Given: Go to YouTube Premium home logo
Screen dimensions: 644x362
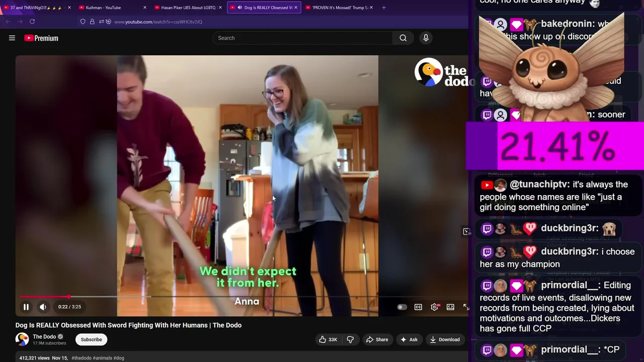Looking at the screenshot, I should click(x=41, y=38).
